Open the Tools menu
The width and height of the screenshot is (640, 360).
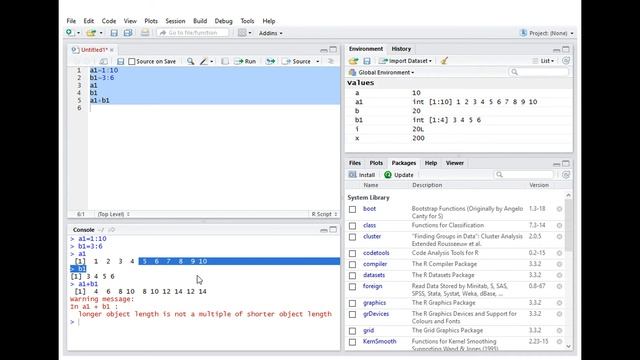[247, 21]
